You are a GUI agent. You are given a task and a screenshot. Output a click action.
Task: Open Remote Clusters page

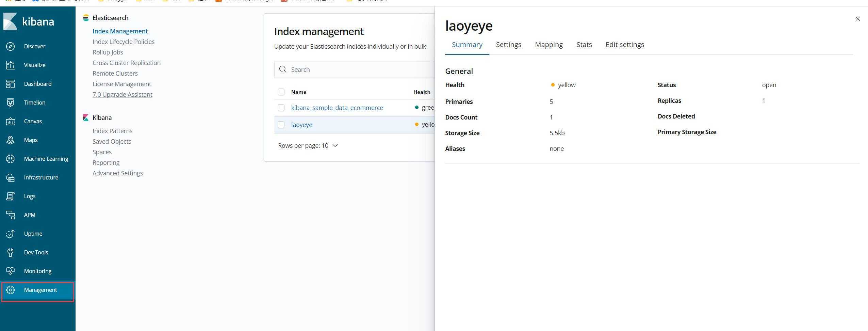pos(115,73)
